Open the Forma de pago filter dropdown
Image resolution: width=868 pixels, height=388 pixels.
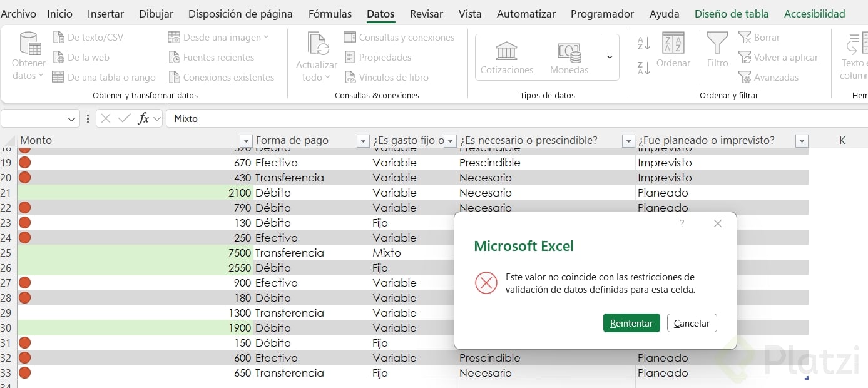click(362, 141)
